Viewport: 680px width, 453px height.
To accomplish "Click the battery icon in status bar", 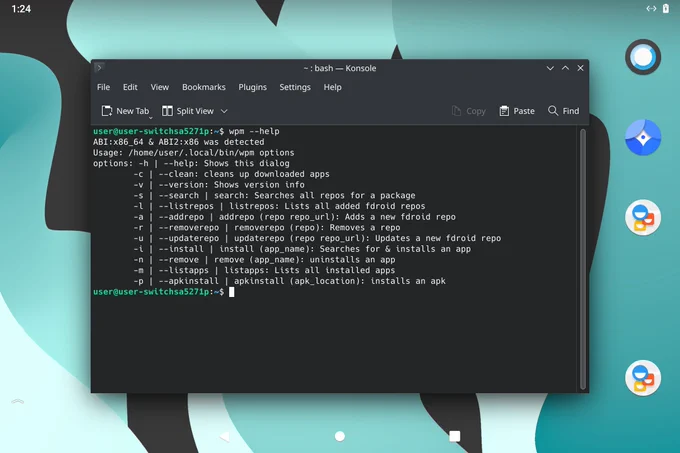I will pyautogui.click(x=666, y=8).
